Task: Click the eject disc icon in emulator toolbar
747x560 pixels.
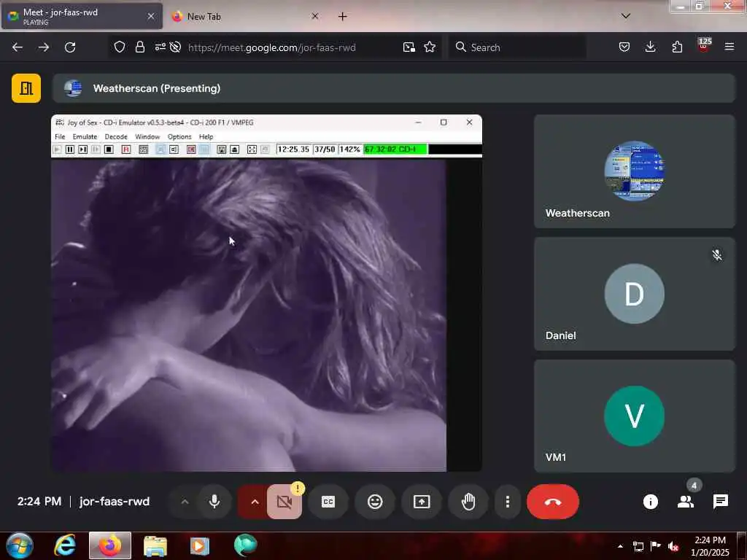Action: pyautogui.click(x=234, y=149)
